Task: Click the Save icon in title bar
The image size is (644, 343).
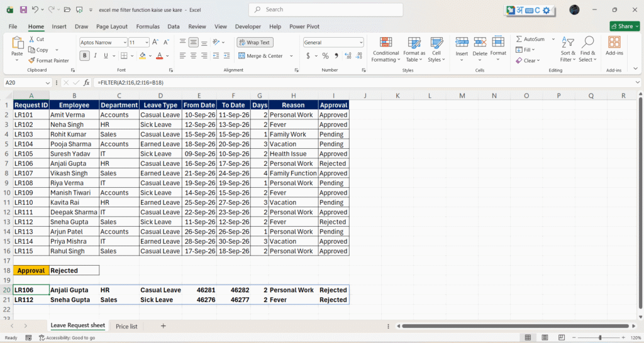Action: 23,10
